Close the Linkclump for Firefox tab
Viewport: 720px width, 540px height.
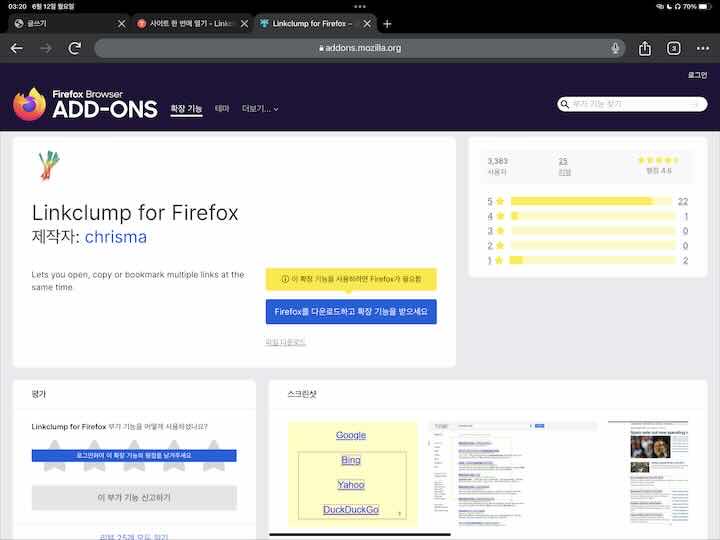367,23
